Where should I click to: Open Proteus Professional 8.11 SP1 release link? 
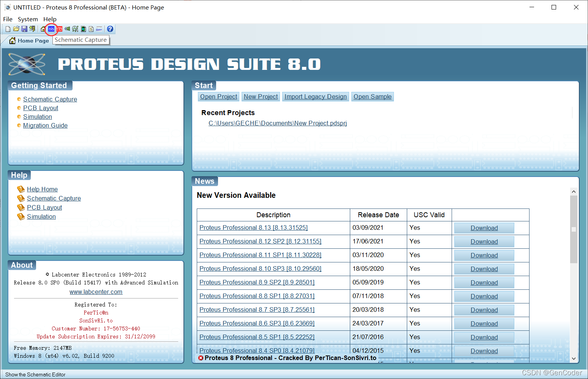pyautogui.click(x=261, y=255)
